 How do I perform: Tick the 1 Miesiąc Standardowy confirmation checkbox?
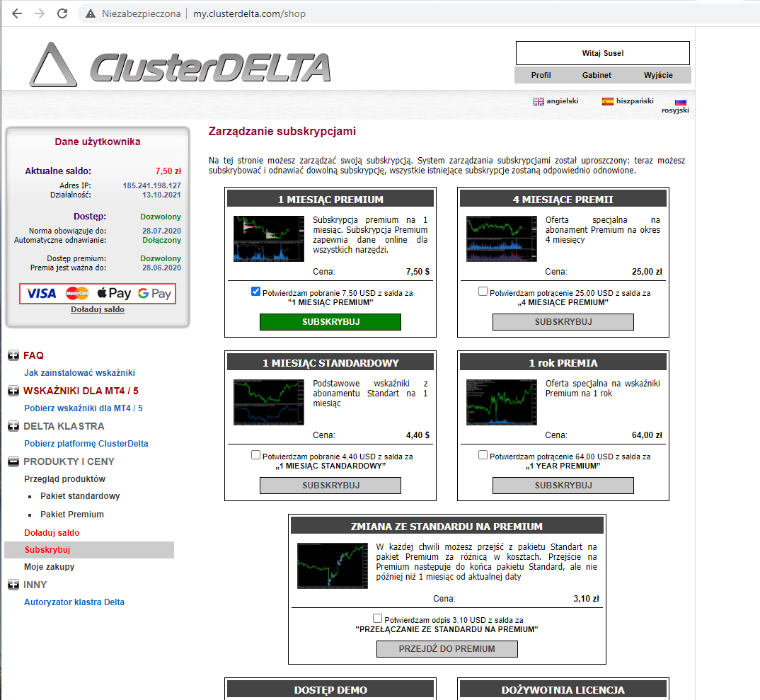[x=255, y=455]
